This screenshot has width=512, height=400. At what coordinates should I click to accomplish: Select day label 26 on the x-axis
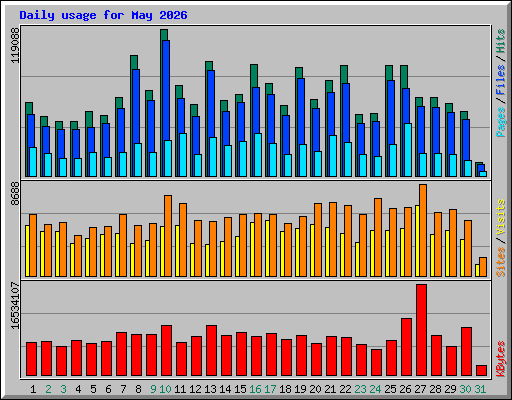tap(405, 389)
